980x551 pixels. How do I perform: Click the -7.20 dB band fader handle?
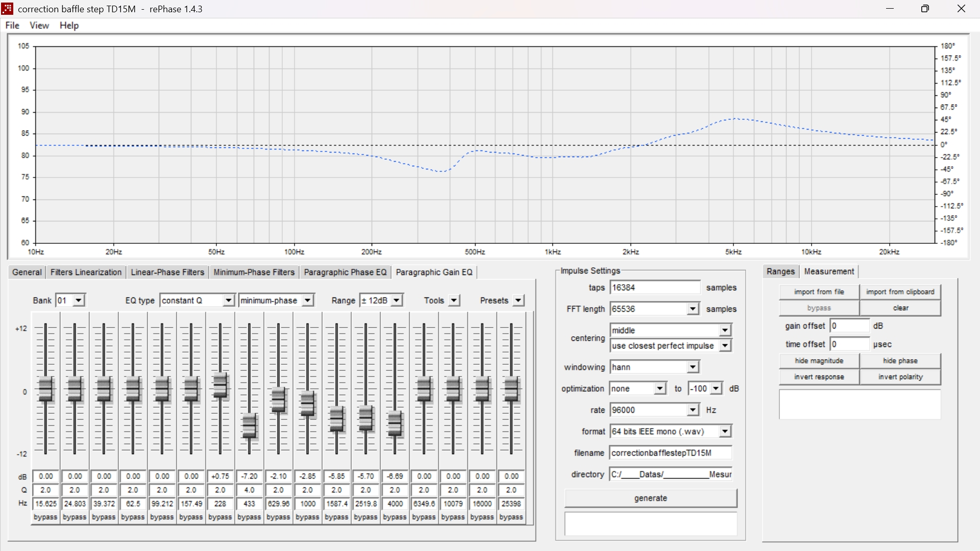coord(249,426)
